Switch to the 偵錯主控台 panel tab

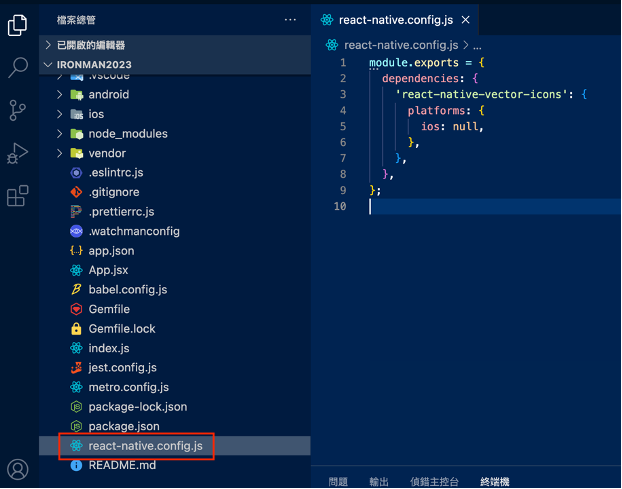434,481
